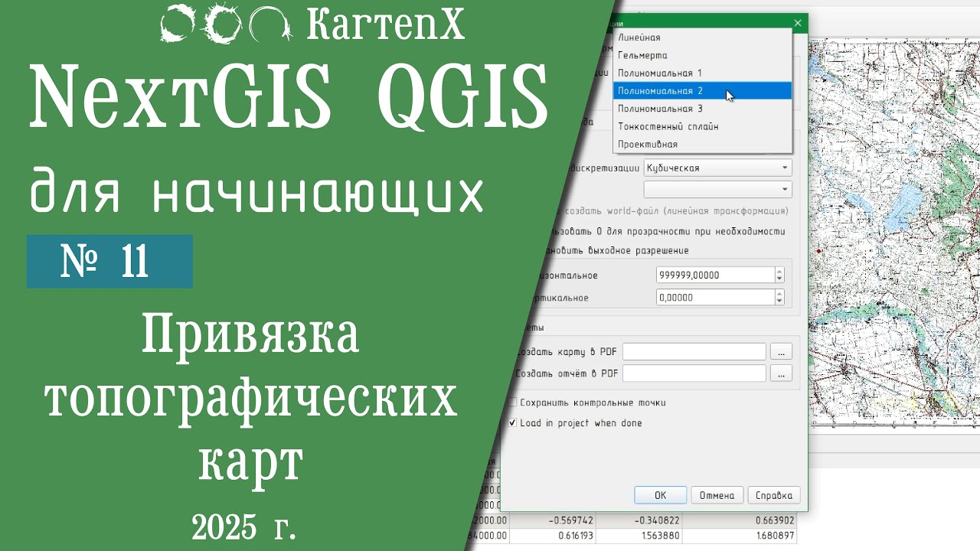
Task: Click the horizontal resolution spinner arrows
Action: pyautogui.click(x=779, y=275)
